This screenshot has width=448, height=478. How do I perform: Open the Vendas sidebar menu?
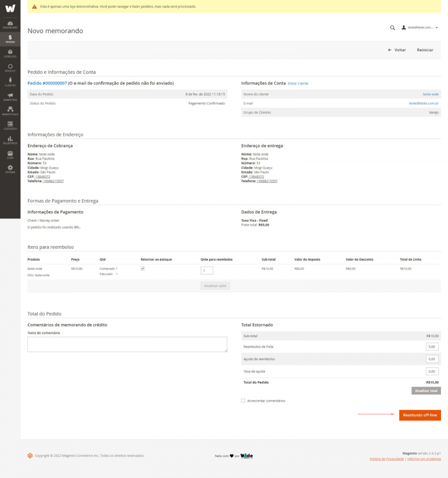click(x=10, y=39)
